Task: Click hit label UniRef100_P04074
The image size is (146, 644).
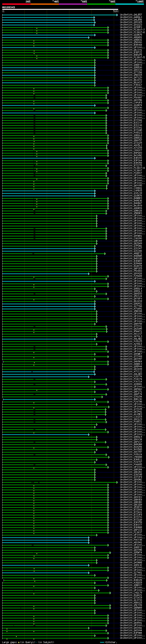Action: [x=131, y=379]
